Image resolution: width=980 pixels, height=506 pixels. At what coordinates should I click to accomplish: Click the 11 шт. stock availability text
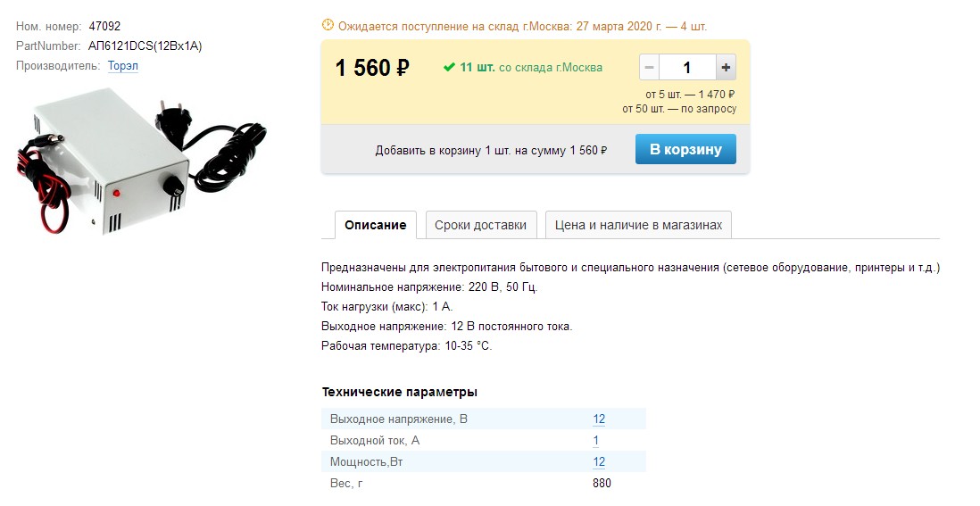477,68
